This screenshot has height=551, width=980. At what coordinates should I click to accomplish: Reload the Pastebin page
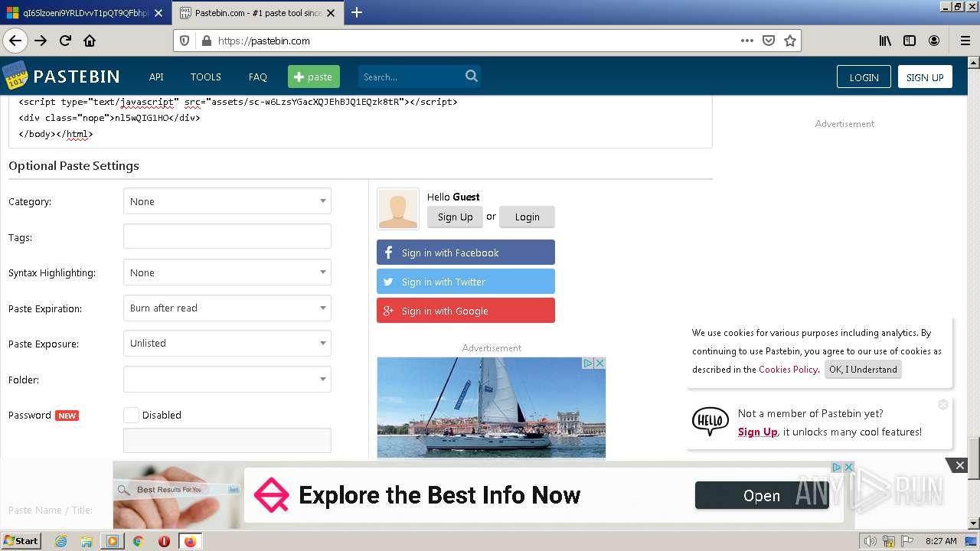(65, 41)
